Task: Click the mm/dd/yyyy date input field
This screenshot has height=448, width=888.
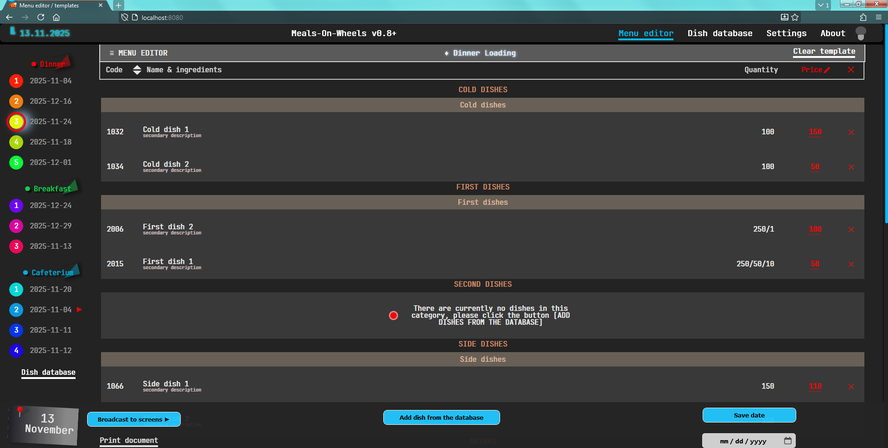Action: click(749, 441)
